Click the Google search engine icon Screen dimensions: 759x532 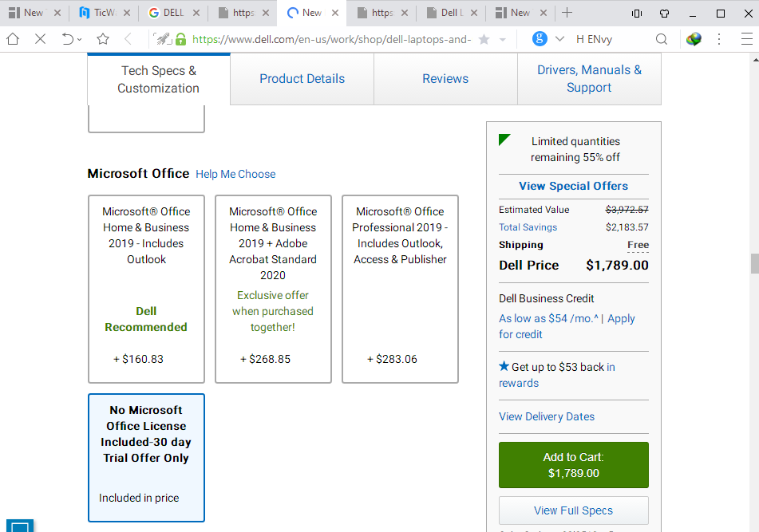pos(540,39)
